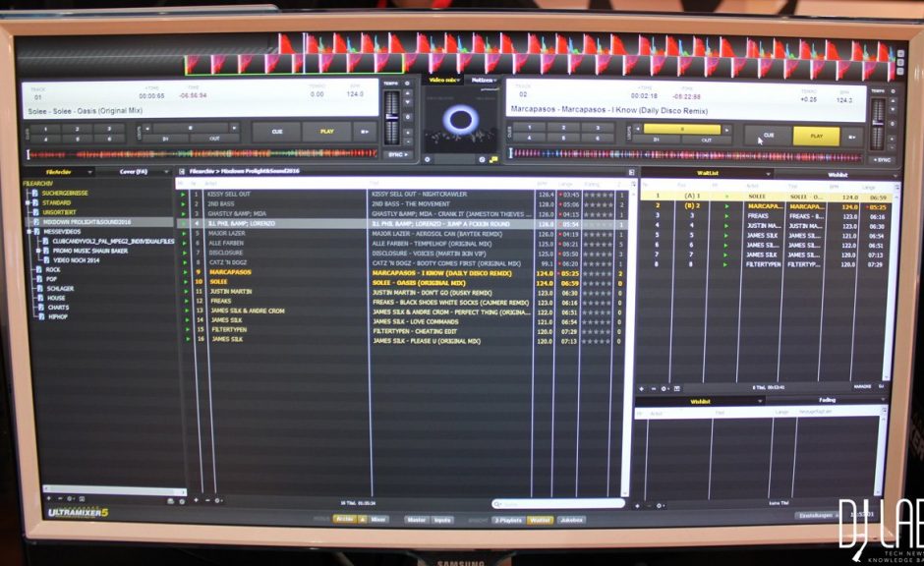Switch to the Mixer tab on the bottom bar
924x566 pixels.
378,518
